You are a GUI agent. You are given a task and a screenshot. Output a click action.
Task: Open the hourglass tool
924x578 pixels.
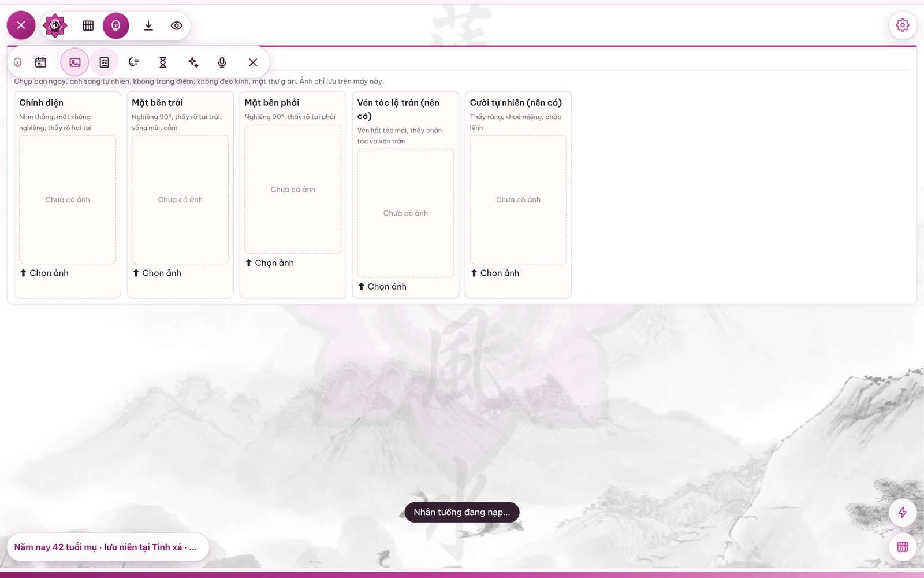[x=163, y=62]
